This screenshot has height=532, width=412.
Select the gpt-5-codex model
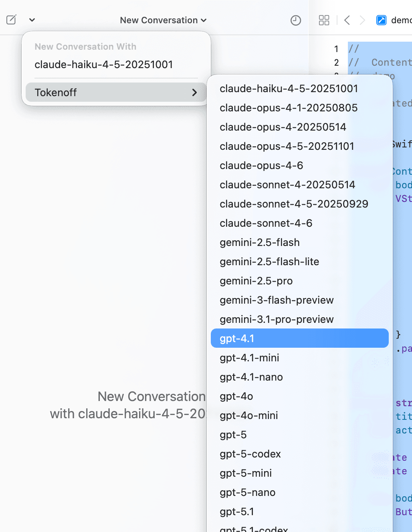click(x=250, y=454)
